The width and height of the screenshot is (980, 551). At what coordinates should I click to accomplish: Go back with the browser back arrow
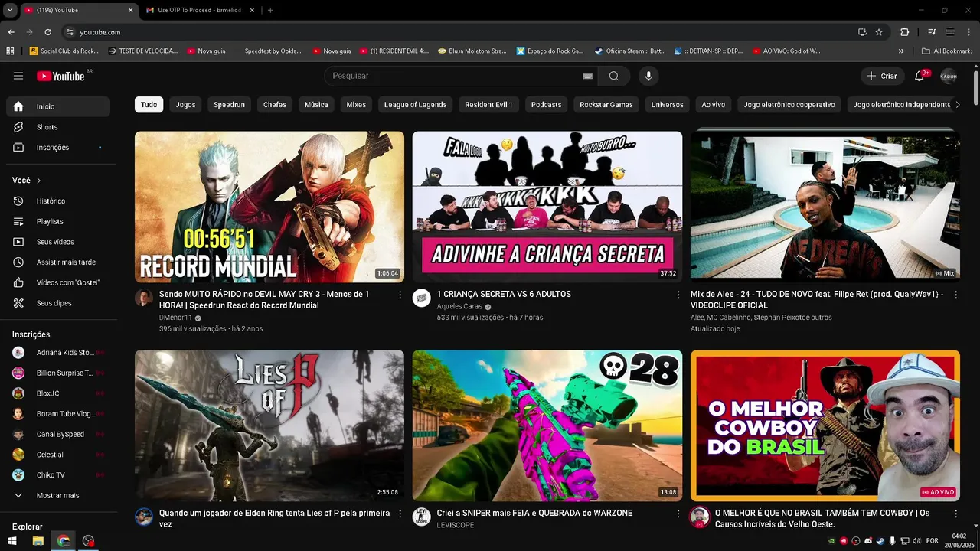pyautogui.click(x=11, y=32)
